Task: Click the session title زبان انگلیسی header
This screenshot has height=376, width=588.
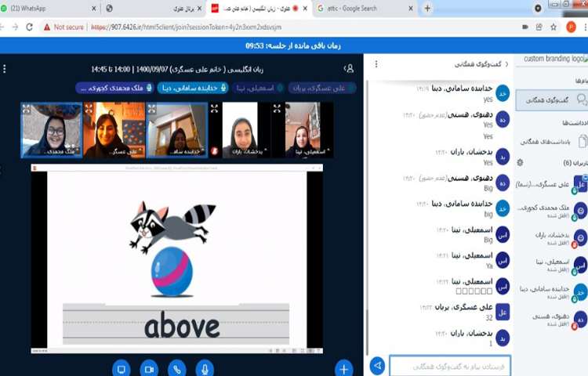Action: coord(177,69)
